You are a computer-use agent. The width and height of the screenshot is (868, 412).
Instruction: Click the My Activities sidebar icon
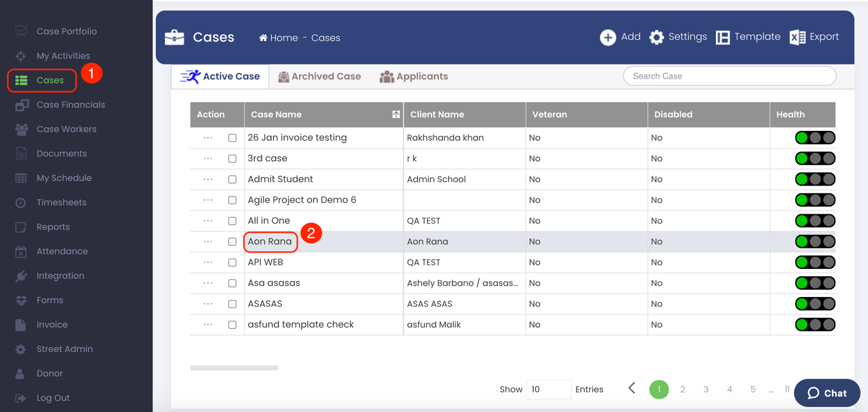coord(21,55)
